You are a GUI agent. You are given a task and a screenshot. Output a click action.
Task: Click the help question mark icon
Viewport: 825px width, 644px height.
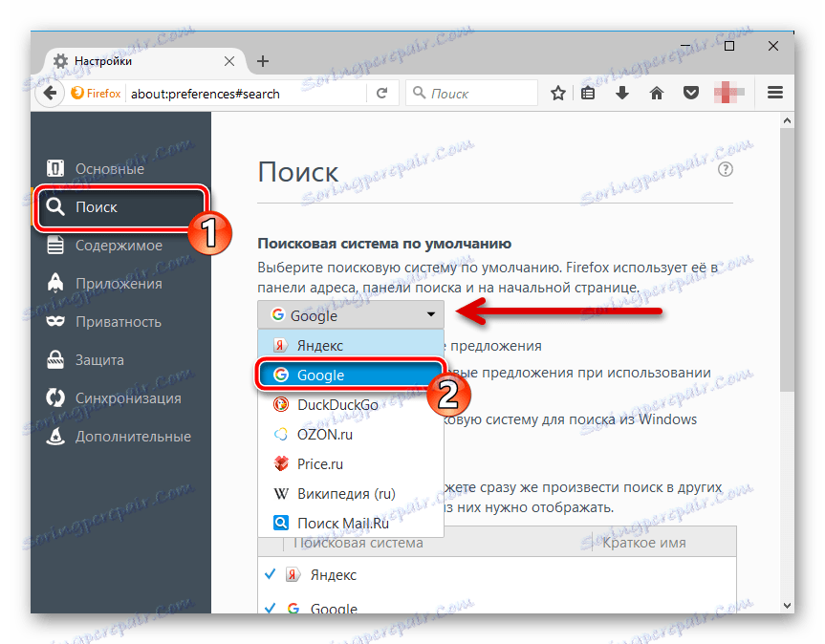coord(726,169)
